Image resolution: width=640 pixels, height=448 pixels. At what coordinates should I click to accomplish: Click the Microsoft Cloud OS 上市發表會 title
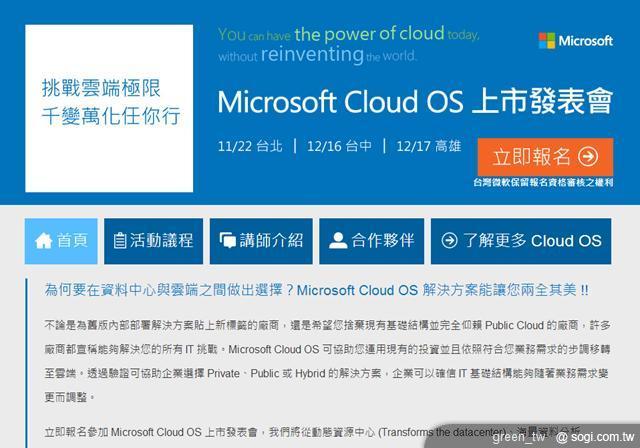click(415, 101)
